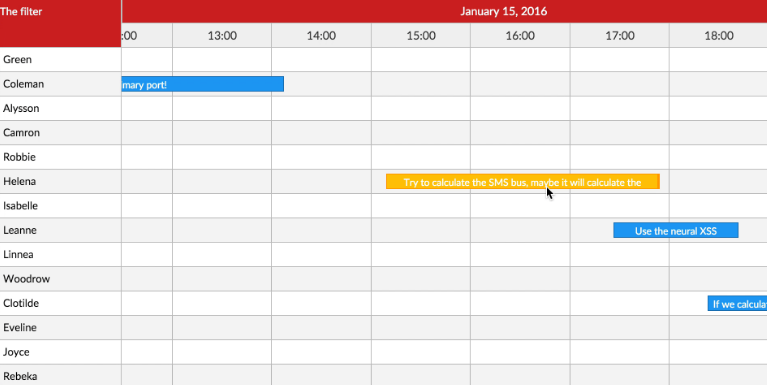Screen dimensions: 767x385
Task: Click Alysson's empty 15:00 time slot
Action: point(421,108)
